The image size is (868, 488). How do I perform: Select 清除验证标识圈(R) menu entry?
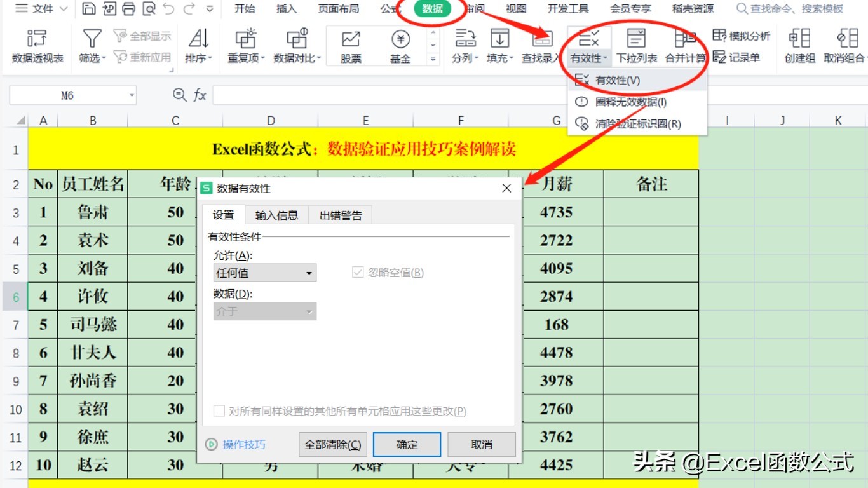click(637, 124)
